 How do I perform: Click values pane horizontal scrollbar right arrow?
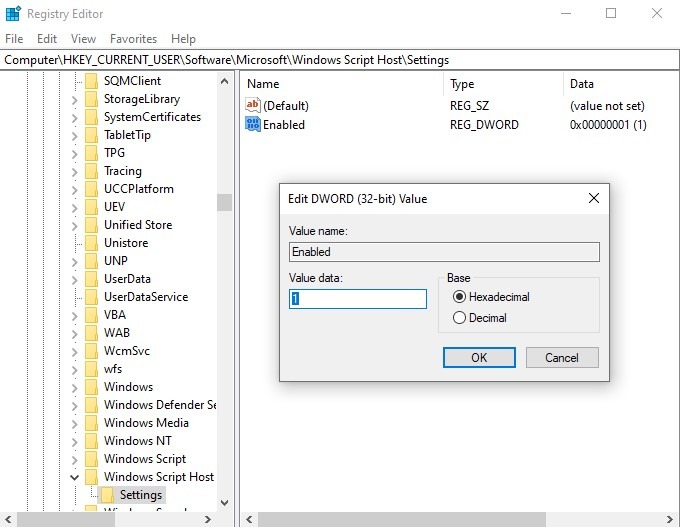click(x=671, y=519)
